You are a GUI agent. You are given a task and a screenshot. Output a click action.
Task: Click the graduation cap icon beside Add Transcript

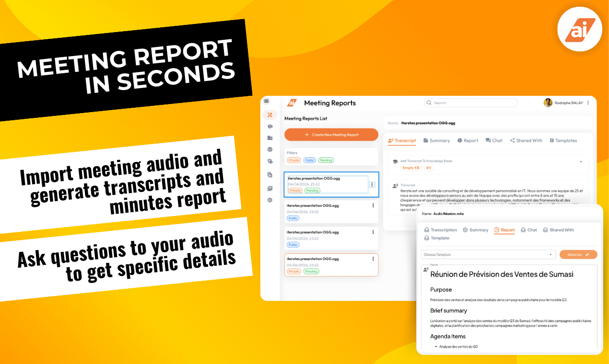pos(395,162)
